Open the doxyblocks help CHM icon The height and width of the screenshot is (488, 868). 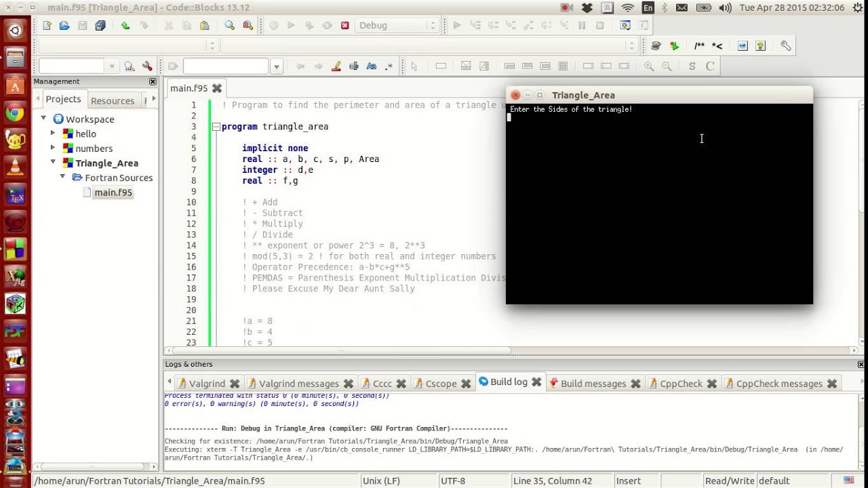pyautogui.click(x=760, y=46)
